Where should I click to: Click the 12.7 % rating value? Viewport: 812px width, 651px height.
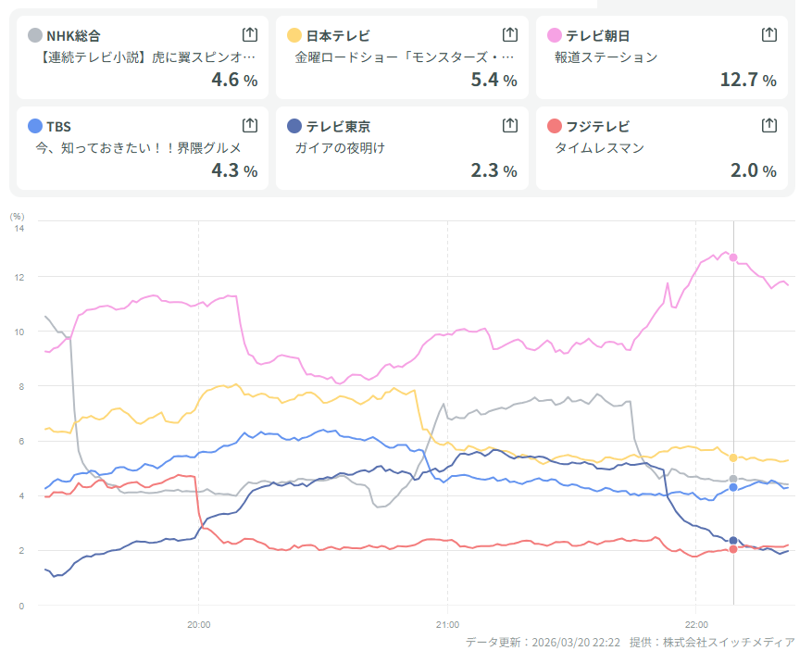pos(747,80)
